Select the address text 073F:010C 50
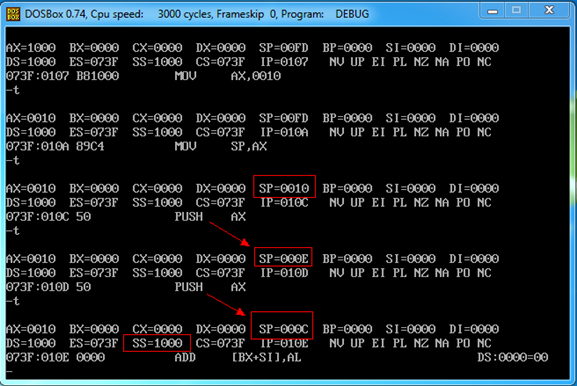The image size is (577, 386). point(48,217)
